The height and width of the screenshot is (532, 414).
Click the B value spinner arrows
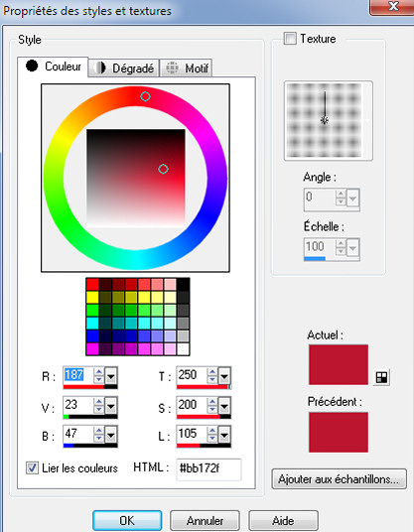pyautogui.click(x=98, y=434)
